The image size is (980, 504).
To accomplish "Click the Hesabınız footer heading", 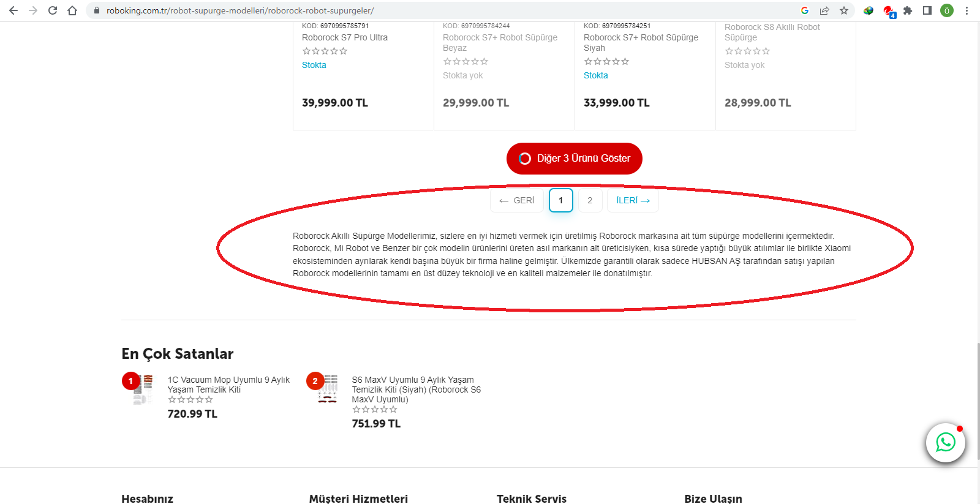I will [147, 498].
